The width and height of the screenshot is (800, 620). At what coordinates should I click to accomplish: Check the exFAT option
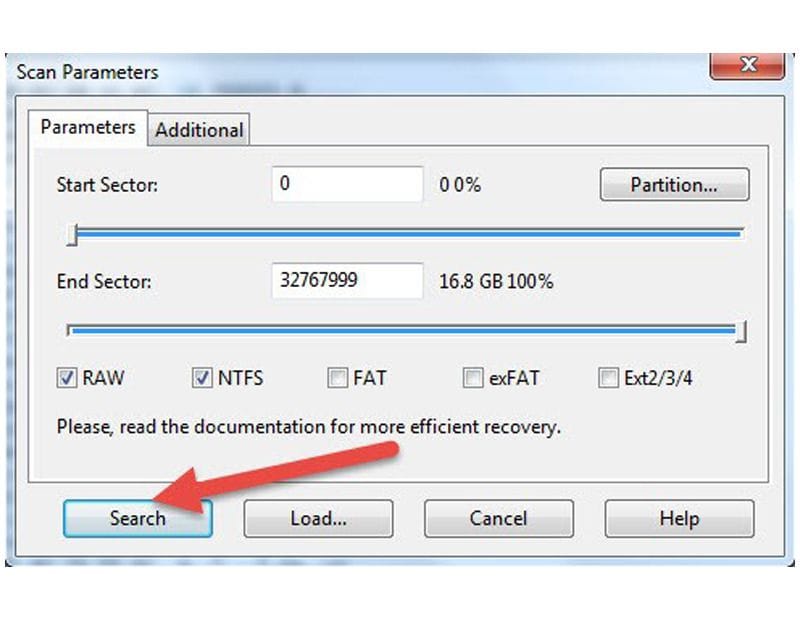point(472,378)
